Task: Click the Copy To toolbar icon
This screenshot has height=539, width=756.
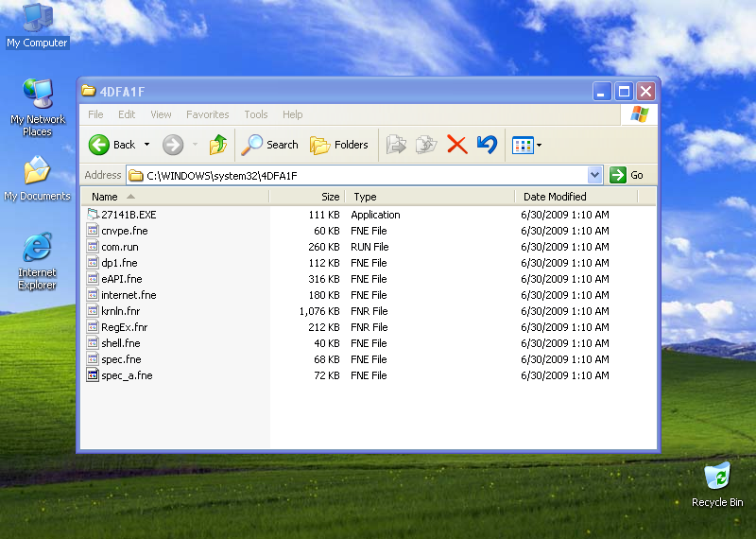Action: tap(426, 145)
